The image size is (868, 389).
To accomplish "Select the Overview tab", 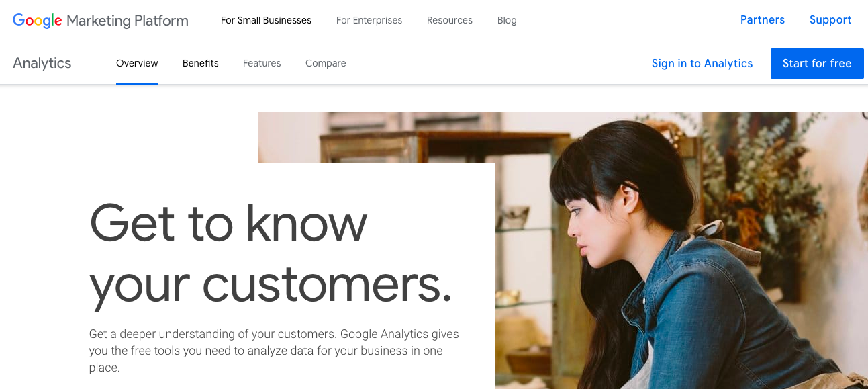I will [137, 63].
